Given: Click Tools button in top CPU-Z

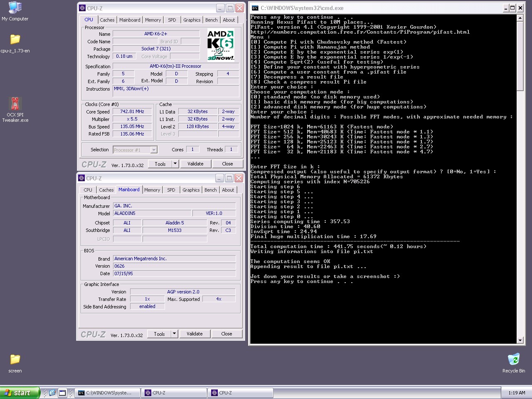Looking at the screenshot, I should 160,164.
